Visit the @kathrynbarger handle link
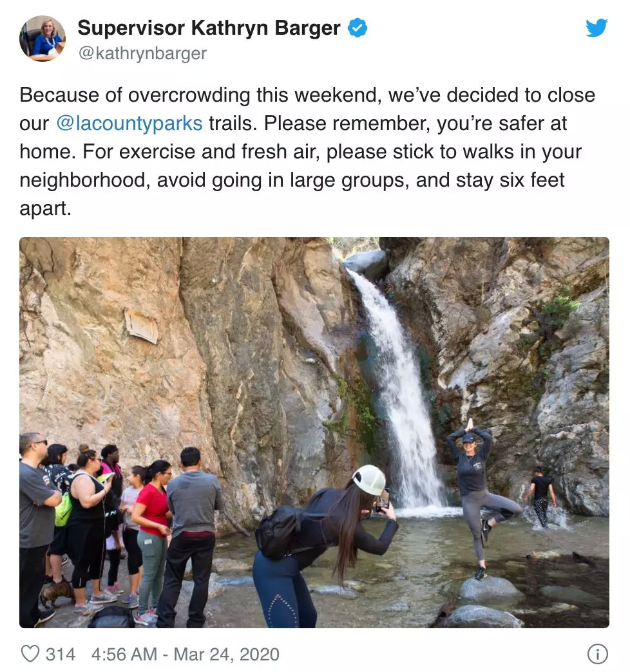630x672 pixels. pos(142,53)
